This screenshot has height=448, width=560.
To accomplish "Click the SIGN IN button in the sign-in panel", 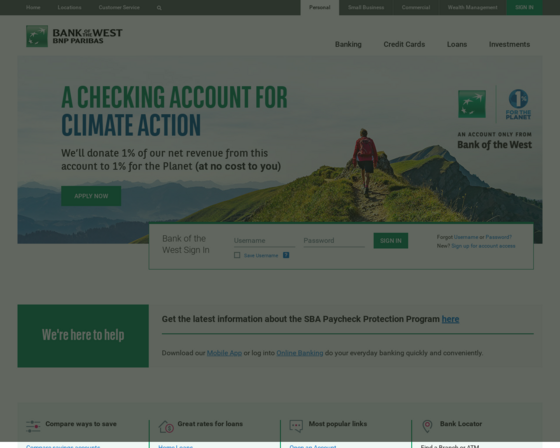I will [391, 241].
